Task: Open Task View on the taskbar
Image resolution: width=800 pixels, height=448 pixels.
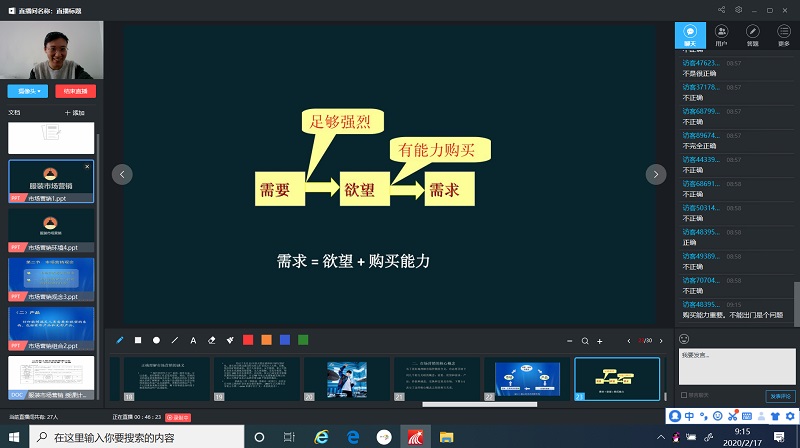Action: pyautogui.click(x=289, y=437)
